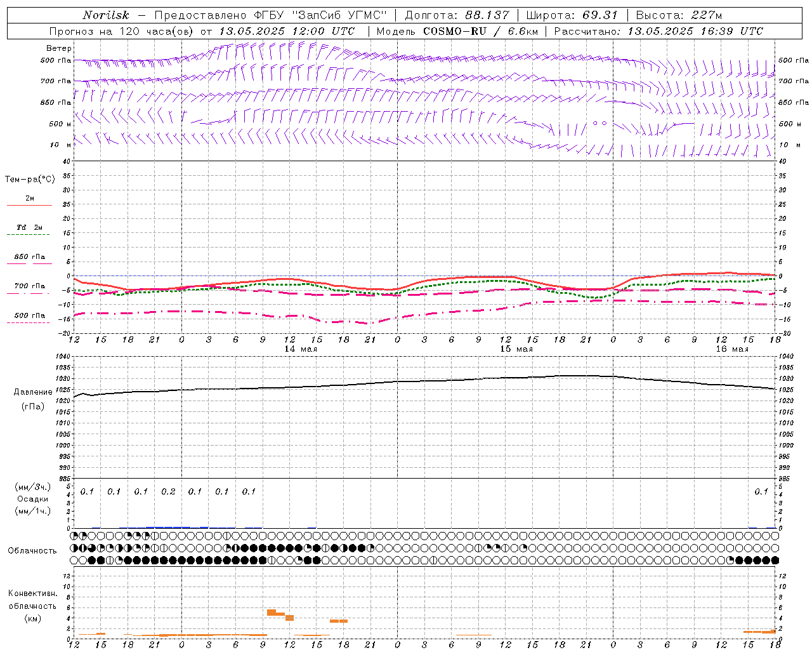This screenshot has width=812, height=650.
Task: Select the latitude value "Широта: 69.31"
Action: pos(572,15)
